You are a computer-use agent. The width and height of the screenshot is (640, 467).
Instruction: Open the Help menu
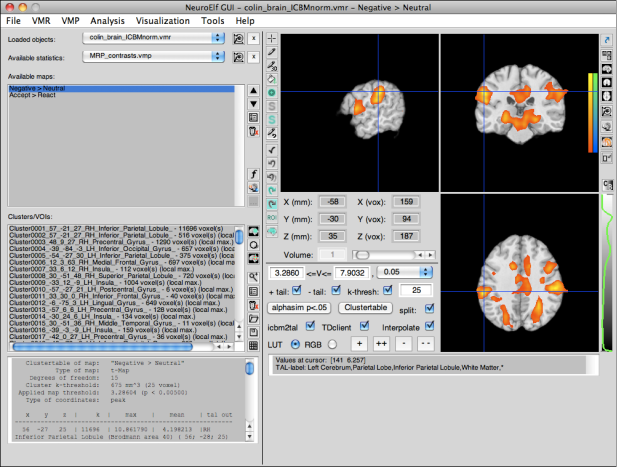point(245,21)
